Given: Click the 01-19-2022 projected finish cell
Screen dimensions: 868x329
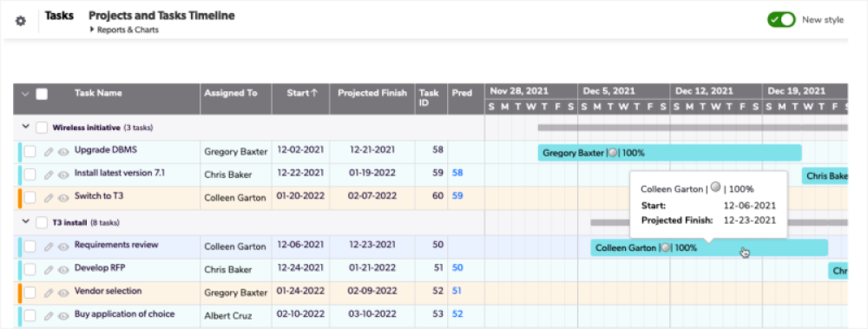Looking at the screenshot, I should [372, 173].
